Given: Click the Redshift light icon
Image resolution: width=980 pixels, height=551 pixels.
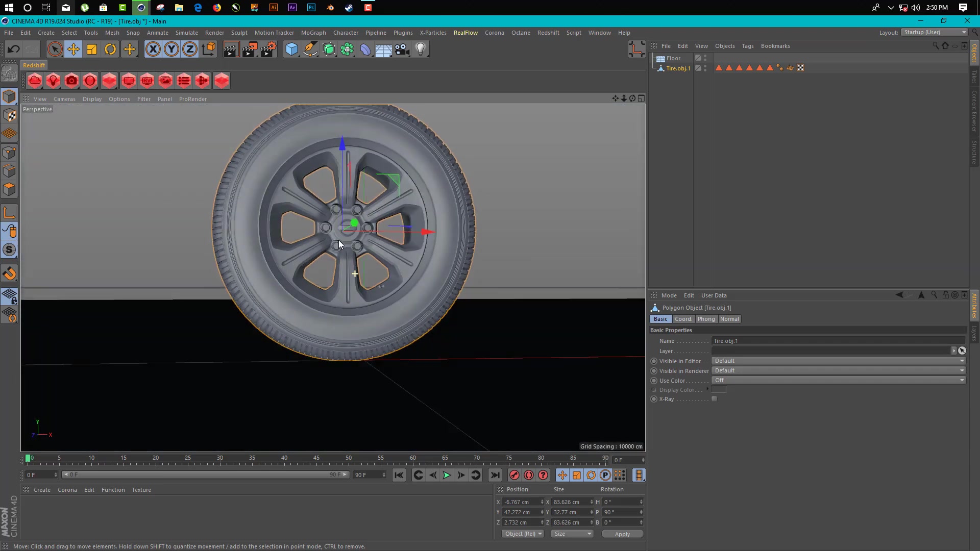Looking at the screenshot, I should 53,81.
